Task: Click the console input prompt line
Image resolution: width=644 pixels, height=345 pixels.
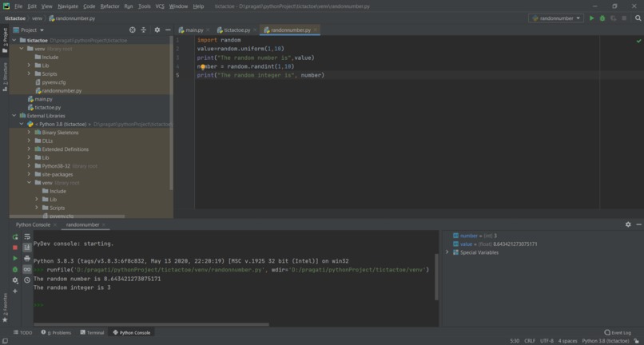Action: click(x=237, y=305)
